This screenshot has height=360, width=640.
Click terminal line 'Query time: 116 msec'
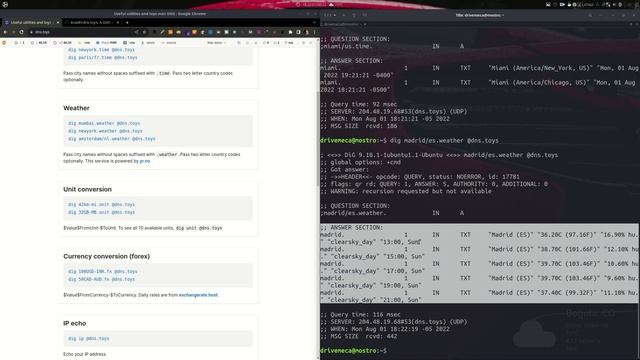[360, 315]
